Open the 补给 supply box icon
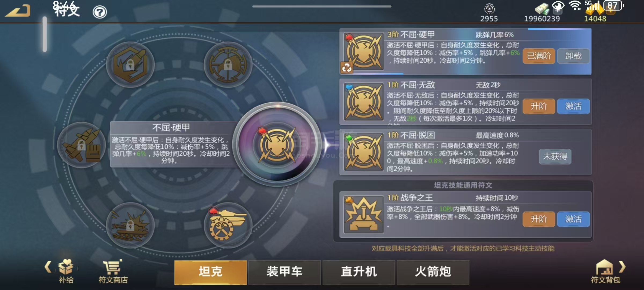This screenshot has width=644, height=290. [x=66, y=271]
